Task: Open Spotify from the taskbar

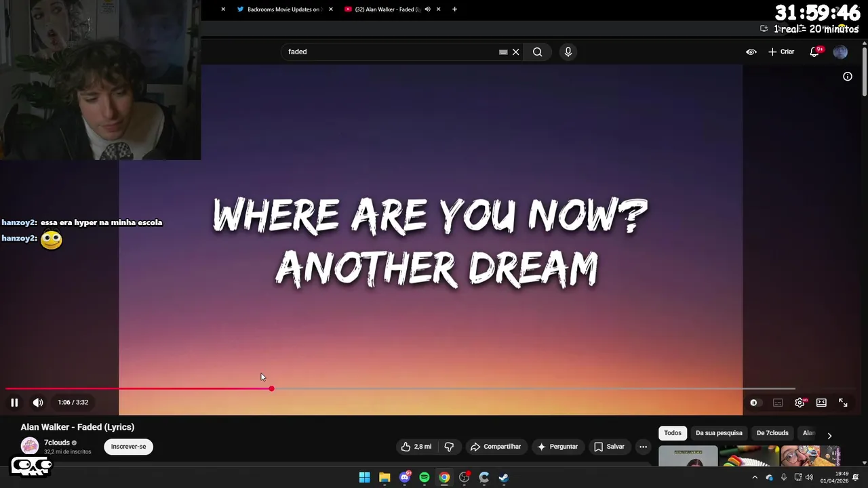Action: (425, 477)
